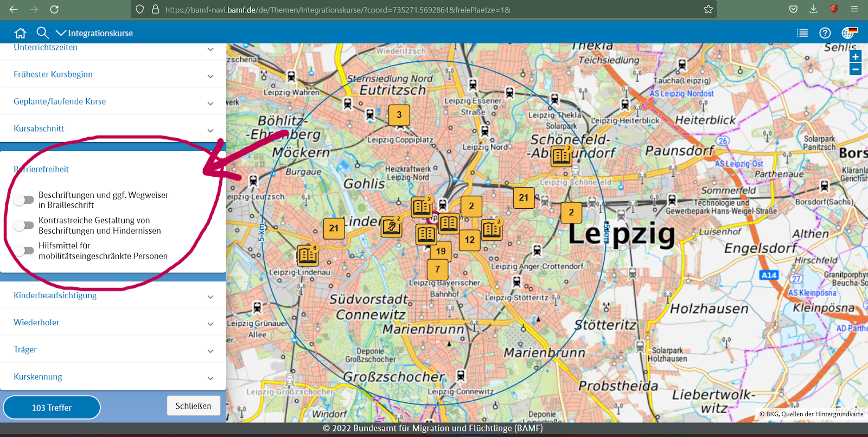Zoom out of the map
The height and width of the screenshot is (437, 868).
coord(856,69)
